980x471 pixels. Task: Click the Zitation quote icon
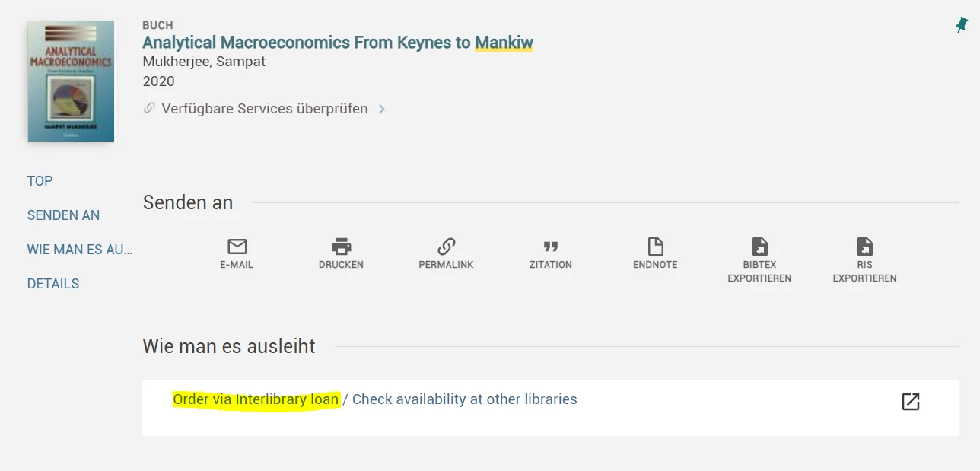(x=551, y=247)
